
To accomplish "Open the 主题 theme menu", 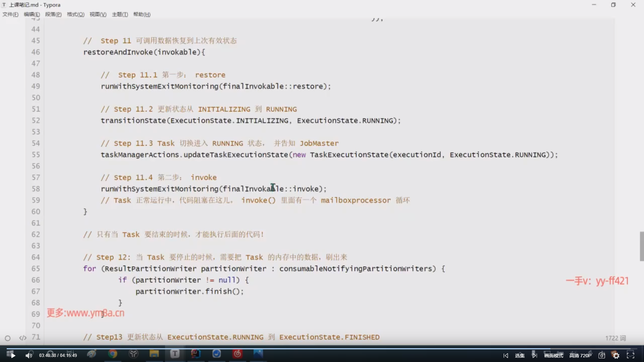I will point(120,14).
